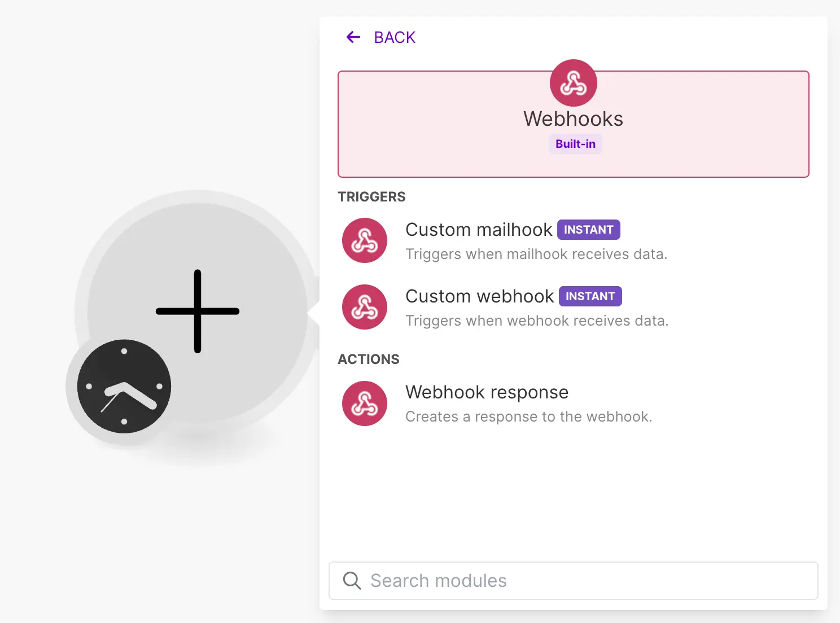Click the Webhooks title text
The image size is (840, 623).
click(x=573, y=119)
